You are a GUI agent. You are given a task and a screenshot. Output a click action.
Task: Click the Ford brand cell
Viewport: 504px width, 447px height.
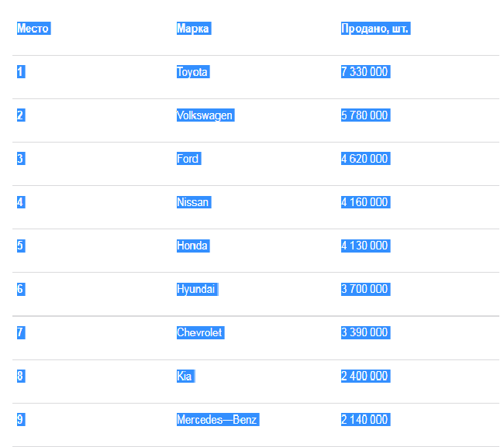pyautogui.click(x=188, y=159)
